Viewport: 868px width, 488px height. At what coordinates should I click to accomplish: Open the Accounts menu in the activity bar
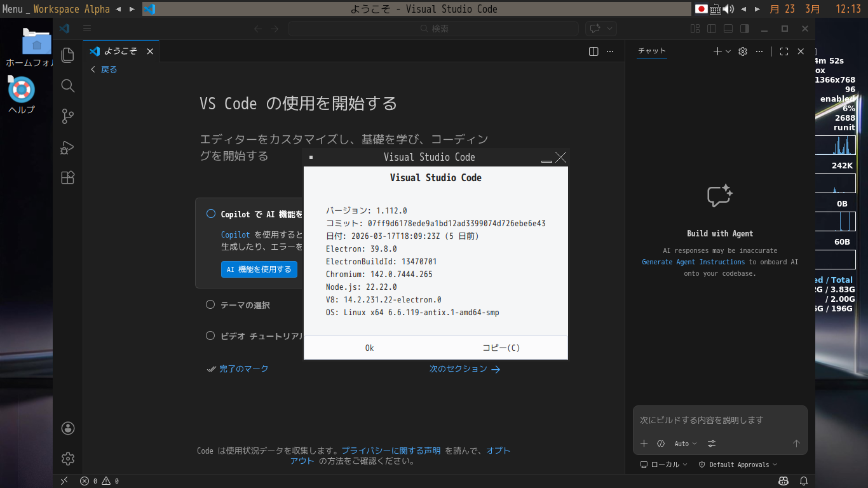[68, 428]
